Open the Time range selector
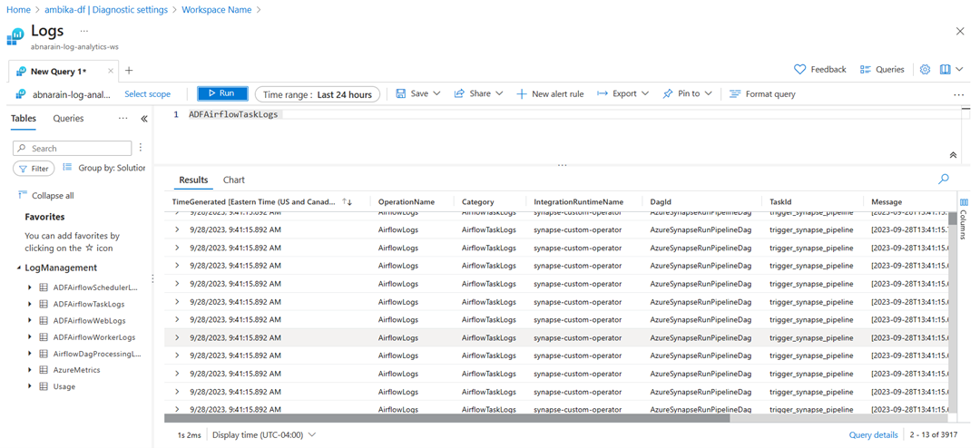Screen dimensions: 980x448 (318, 94)
